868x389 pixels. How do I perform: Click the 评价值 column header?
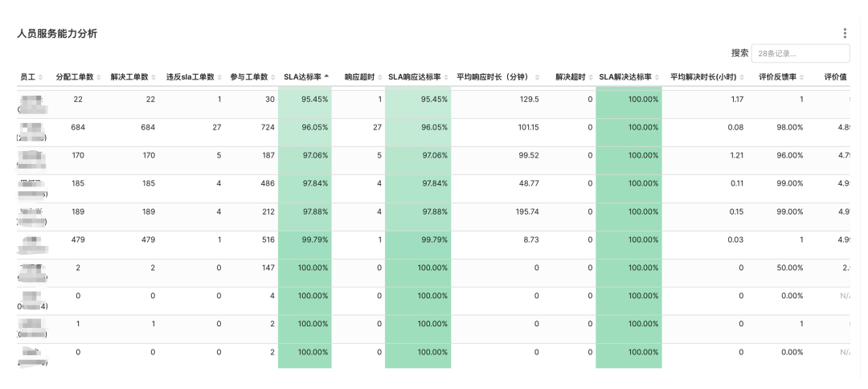coord(835,77)
